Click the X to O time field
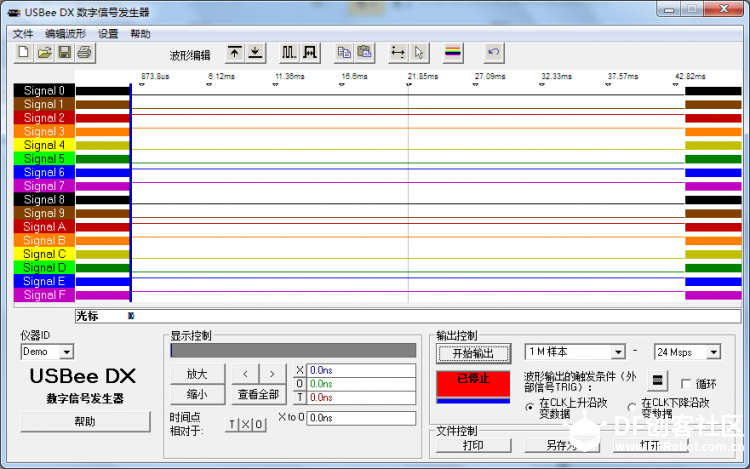The image size is (750, 469). [361, 418]
